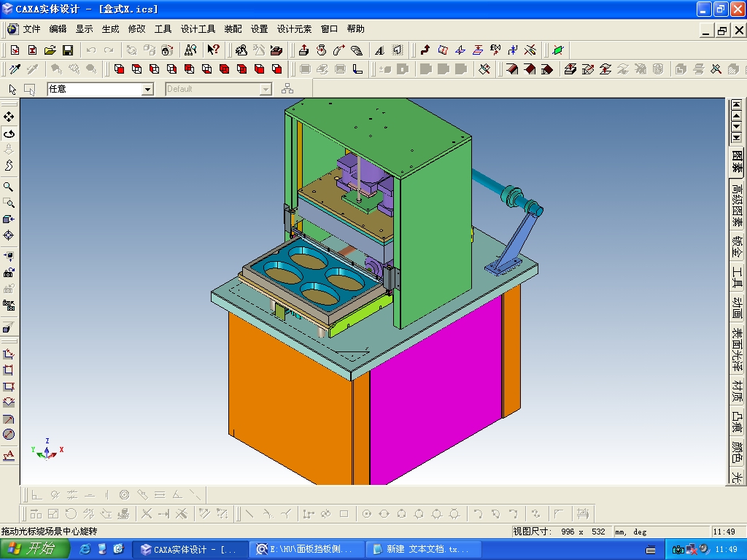Click the search tree magnifier icon
The image size is (747, 560).
190,50
